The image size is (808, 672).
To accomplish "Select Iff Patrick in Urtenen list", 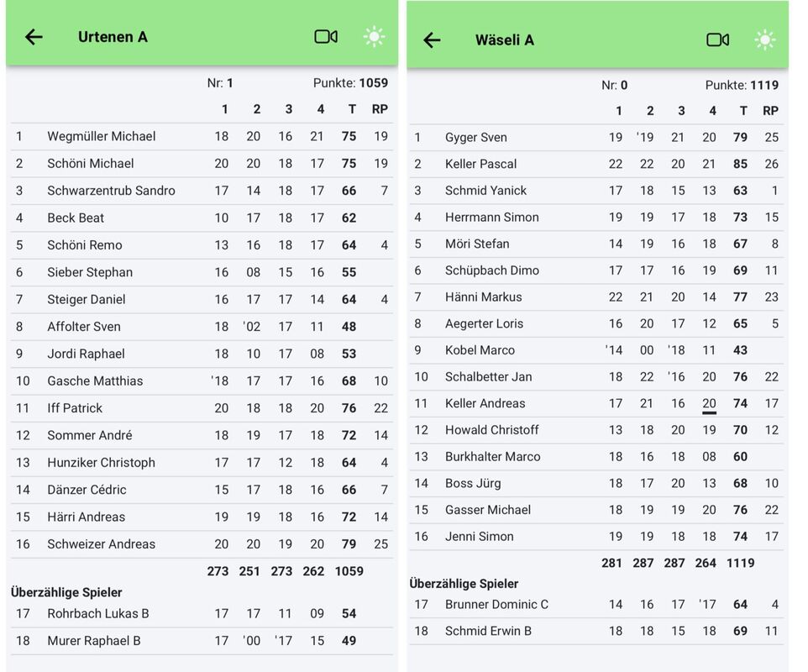I will [x=75, y=408].
